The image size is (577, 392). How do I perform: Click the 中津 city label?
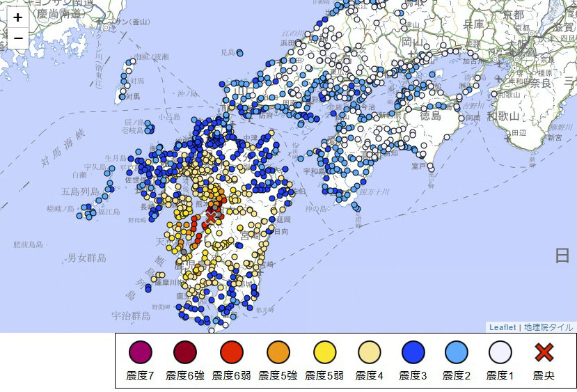pyautogui.click(x=251, y=138)
